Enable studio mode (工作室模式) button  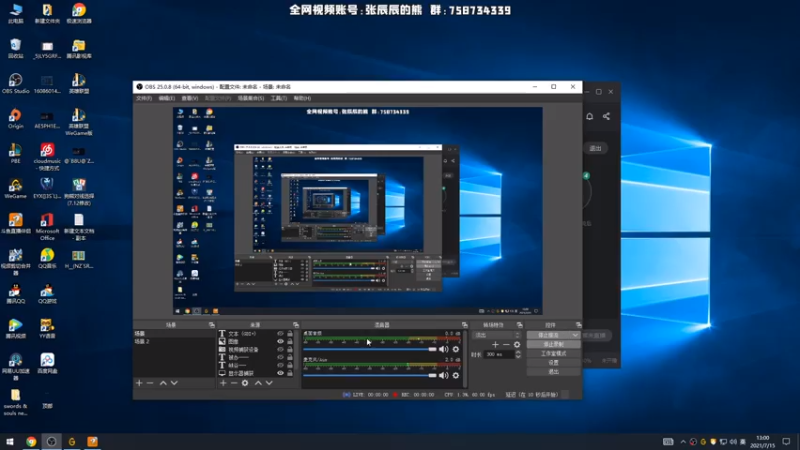553,354
